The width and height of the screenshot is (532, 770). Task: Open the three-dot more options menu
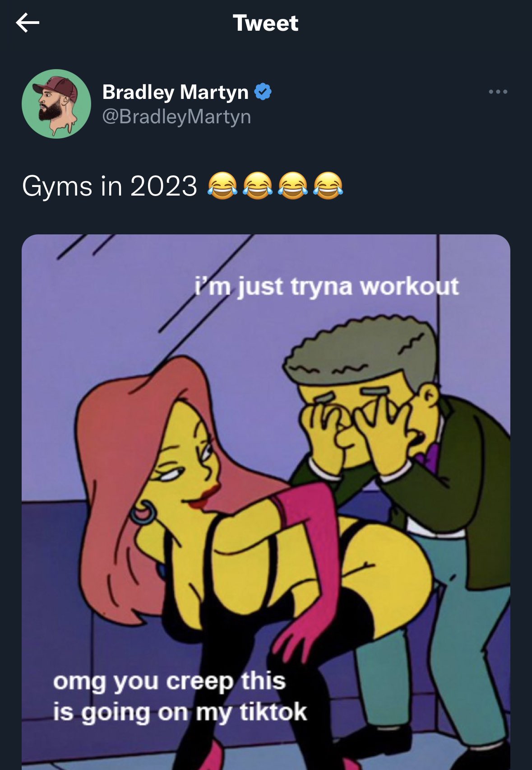(x=498, y=92)
